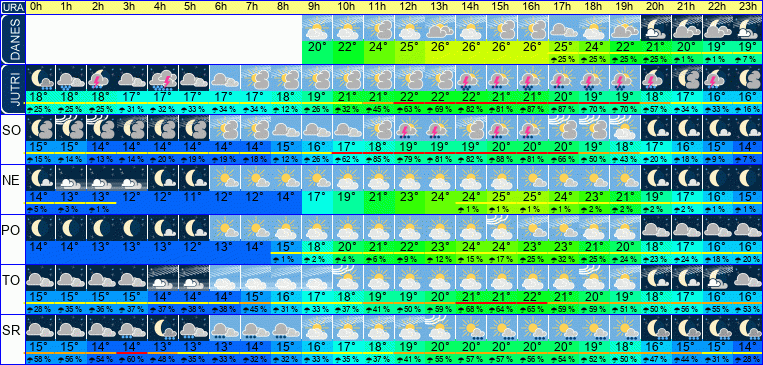
Task: Click the JUTRI 2h thunderstorm icon
Action: [102, 77]
